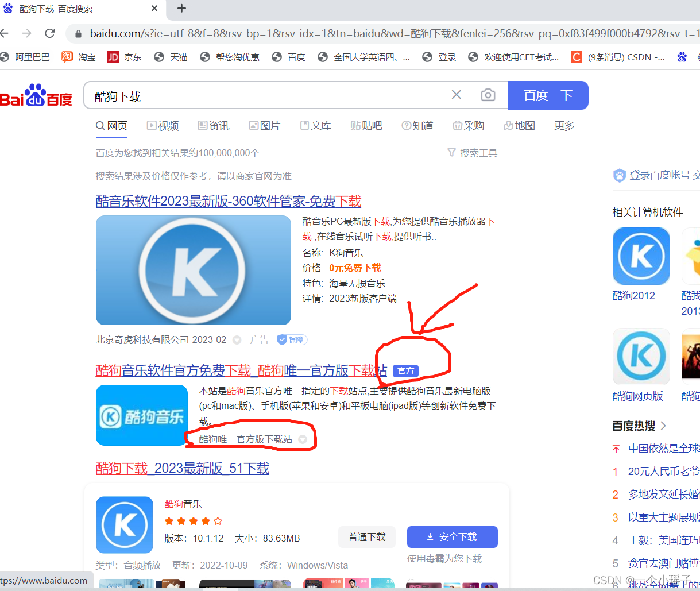This screenshot has height=591, width=700.
Task: Go forward with browser forward arrow
Action: tap(26, 33)
